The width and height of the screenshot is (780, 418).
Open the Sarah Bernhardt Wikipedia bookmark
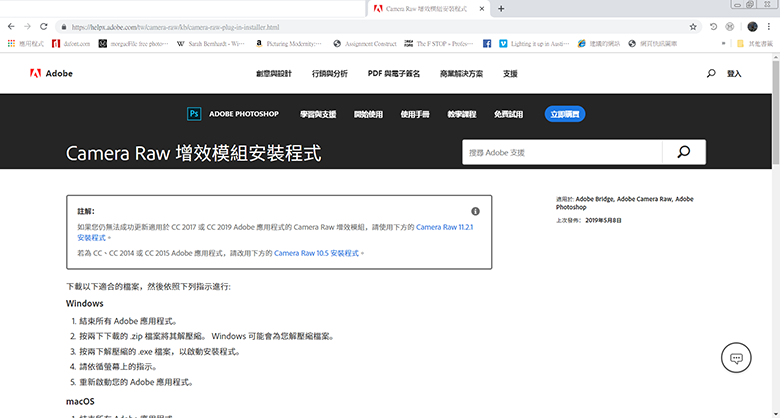coord(211,44)
